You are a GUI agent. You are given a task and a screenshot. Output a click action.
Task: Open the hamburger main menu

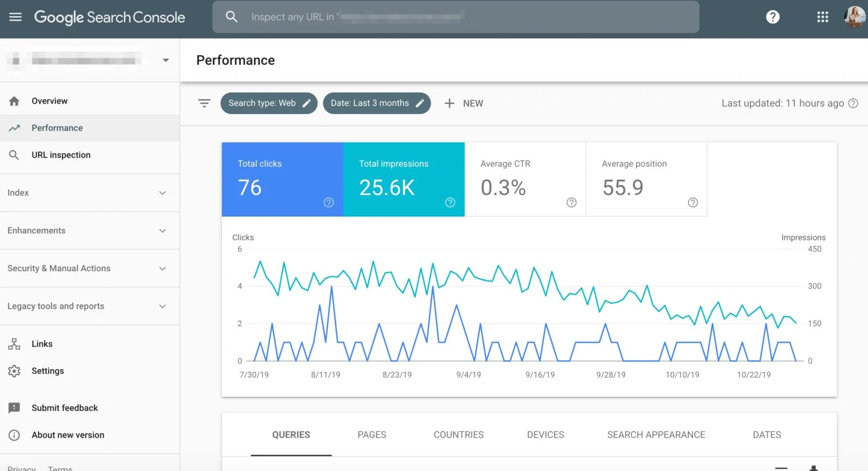(16, 17)
